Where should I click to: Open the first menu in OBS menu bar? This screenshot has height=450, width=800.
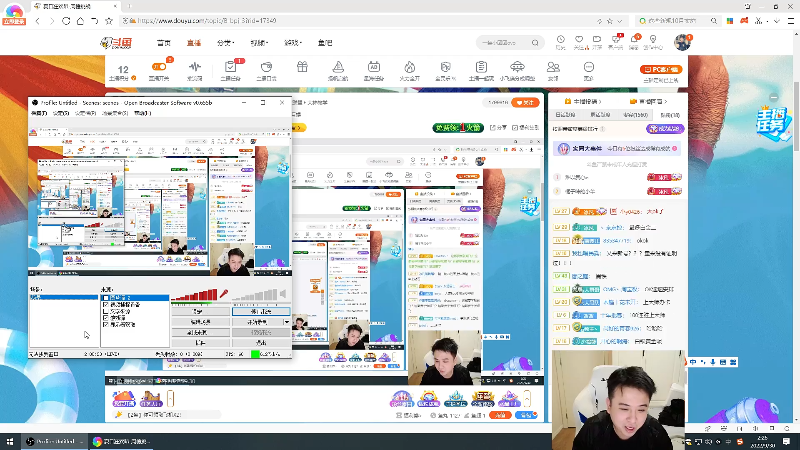point(39,113)
